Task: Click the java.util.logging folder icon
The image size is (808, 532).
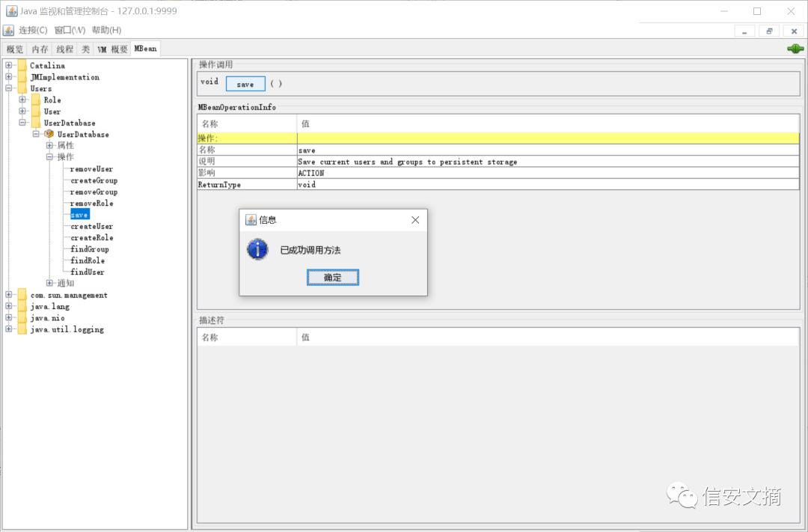Action: pos(22,329)
